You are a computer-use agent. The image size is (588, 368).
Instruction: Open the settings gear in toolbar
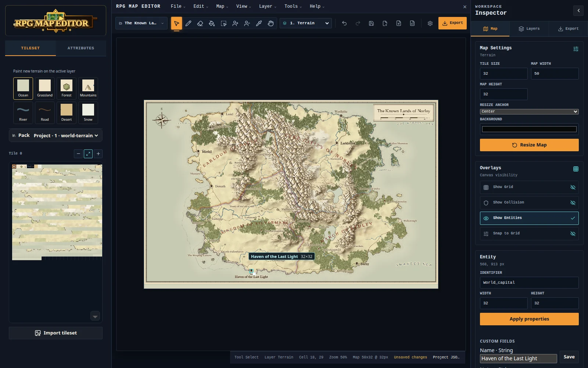(x=430, y=23)
